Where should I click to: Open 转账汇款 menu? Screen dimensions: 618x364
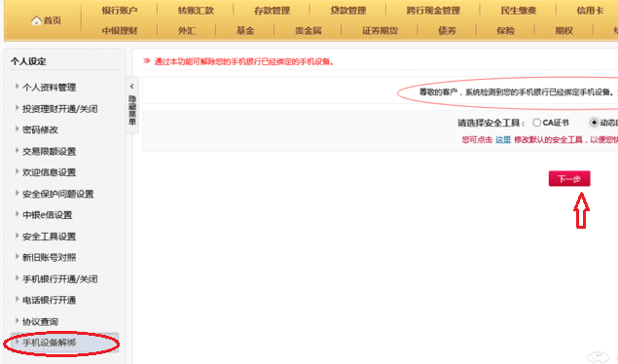coord(196,11)
